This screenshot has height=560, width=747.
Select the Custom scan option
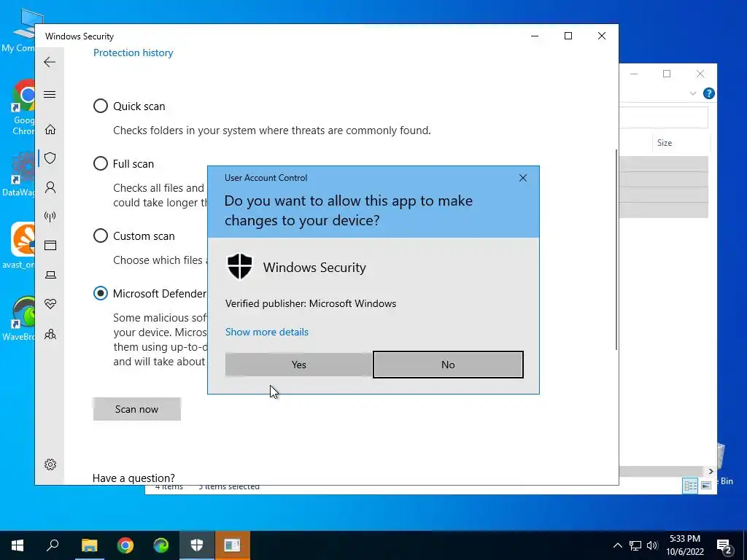(101, 236)
